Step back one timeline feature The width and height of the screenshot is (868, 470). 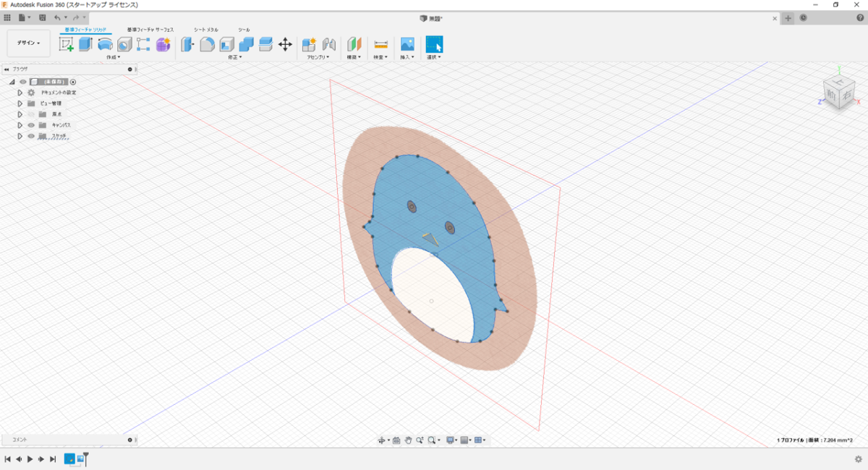(x=19, y=458)
